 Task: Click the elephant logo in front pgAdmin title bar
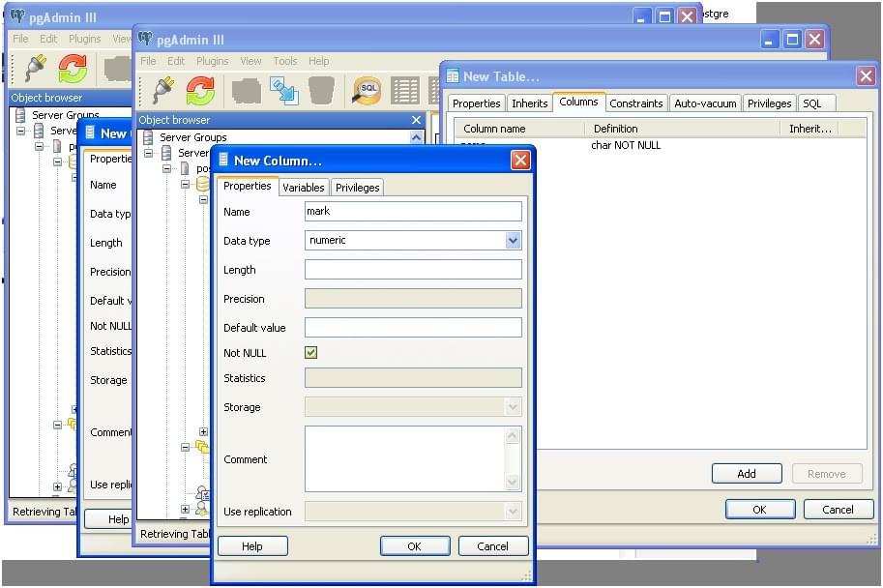[x=145, y=39]
